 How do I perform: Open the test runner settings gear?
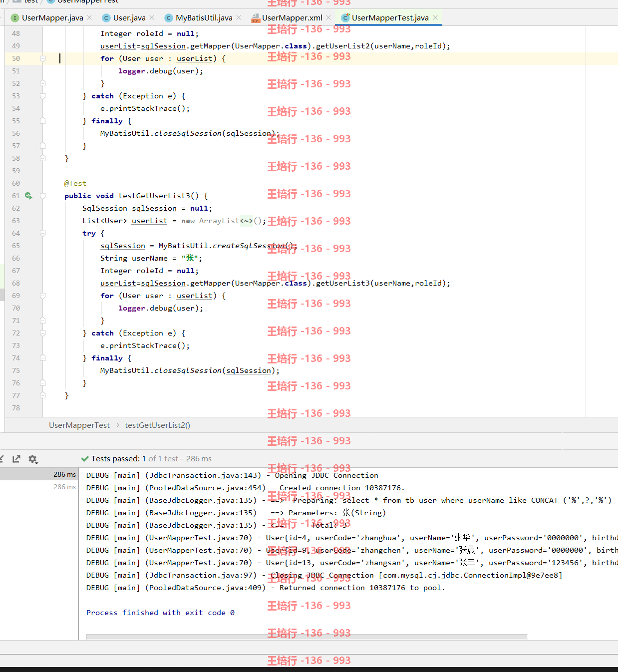point(33,459)
